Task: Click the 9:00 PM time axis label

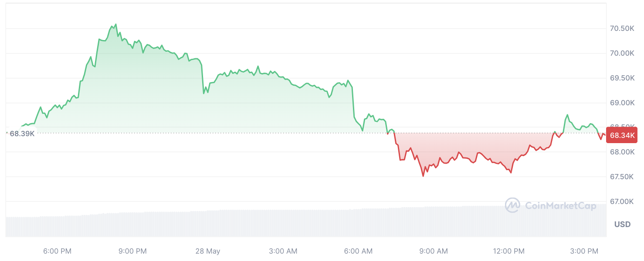Action: click(x=132, y=251)
